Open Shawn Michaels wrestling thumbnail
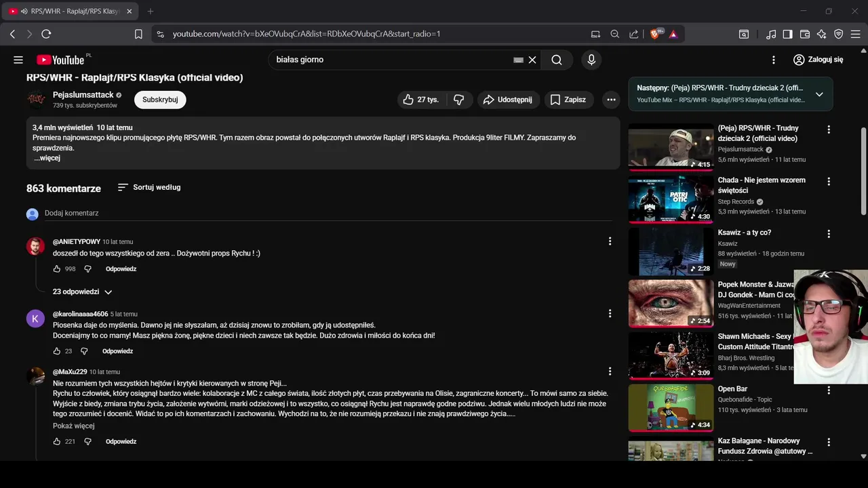 (671, 355)
